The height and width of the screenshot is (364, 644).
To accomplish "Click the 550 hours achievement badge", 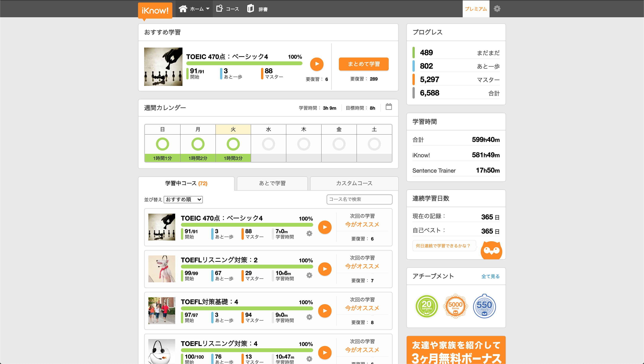I will pos(484,306).
